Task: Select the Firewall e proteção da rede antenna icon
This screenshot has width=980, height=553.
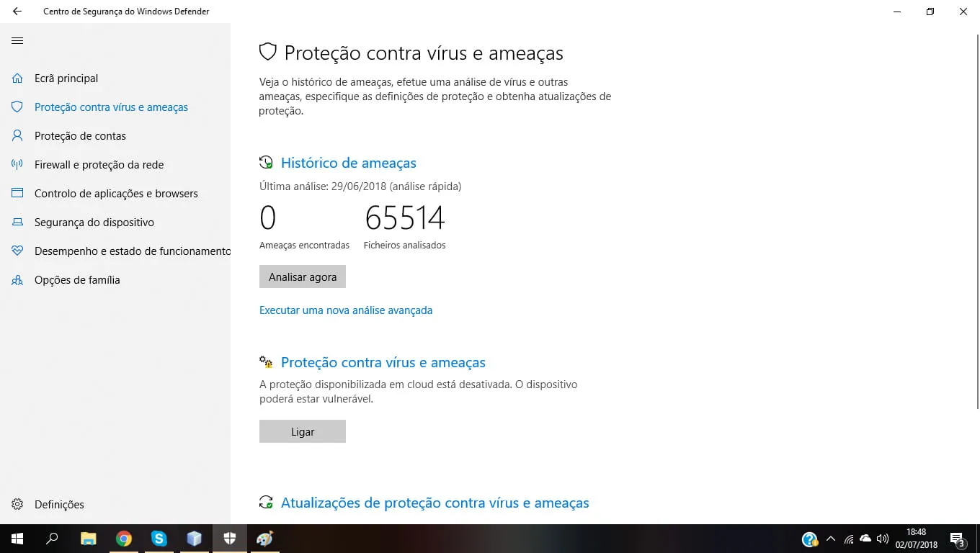Action: click(x=17, y=164)
